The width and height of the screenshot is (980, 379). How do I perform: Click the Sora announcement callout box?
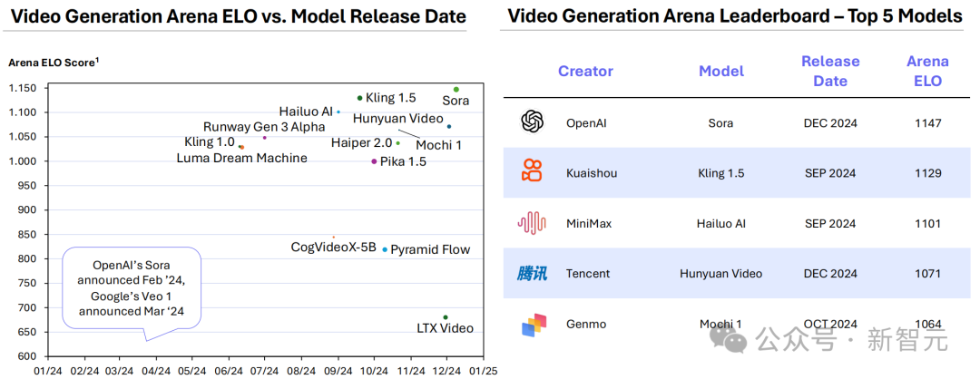132,288
